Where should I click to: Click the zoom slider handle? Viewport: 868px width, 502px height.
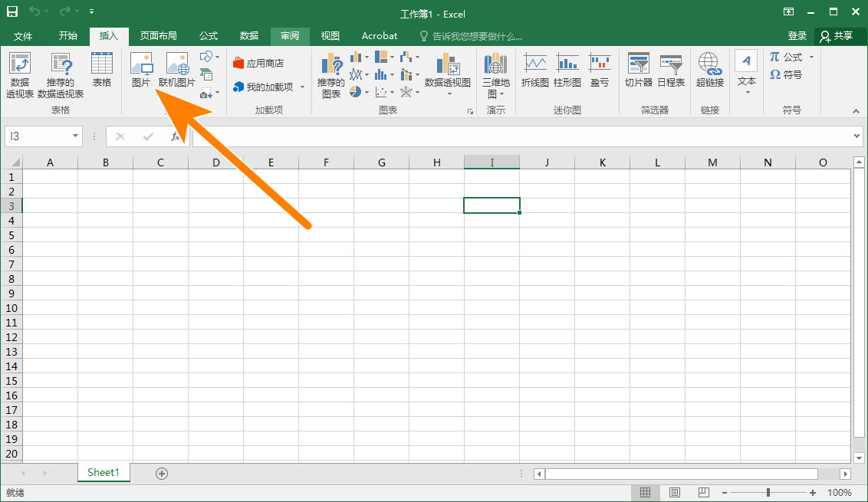pyautogui.click(x=768, y=493)
